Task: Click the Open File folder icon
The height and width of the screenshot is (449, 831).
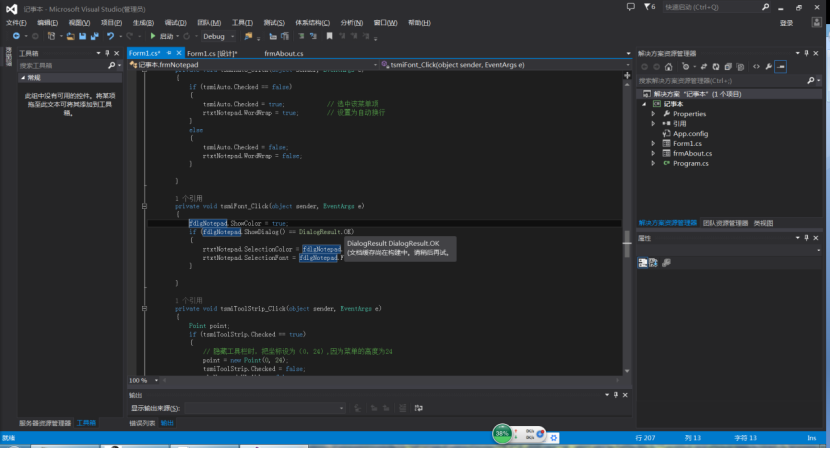Action: [70, 36]
